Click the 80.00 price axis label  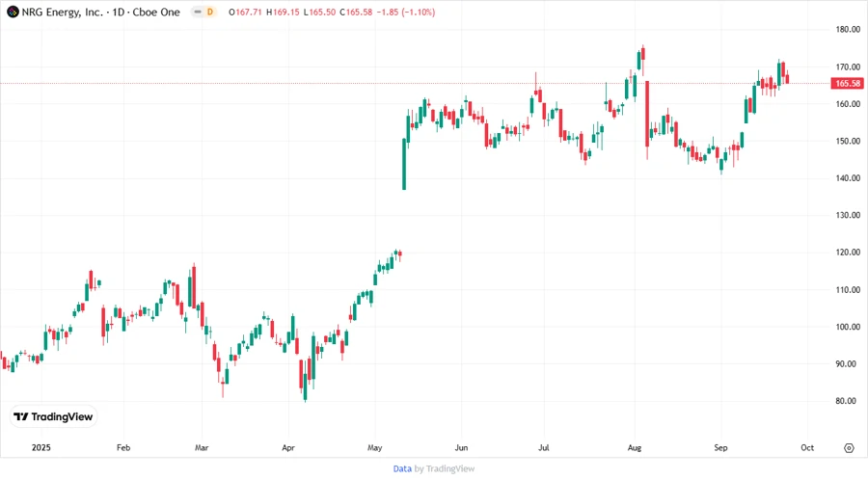pyautogui.click(x=848, y=401)
